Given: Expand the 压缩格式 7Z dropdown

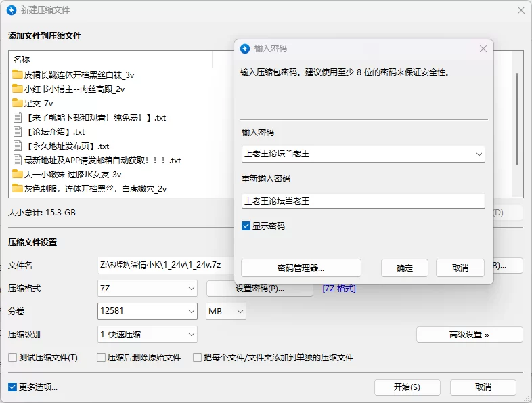Looking at the screenshot, I should pyautogui.click(x=192, y=289).
